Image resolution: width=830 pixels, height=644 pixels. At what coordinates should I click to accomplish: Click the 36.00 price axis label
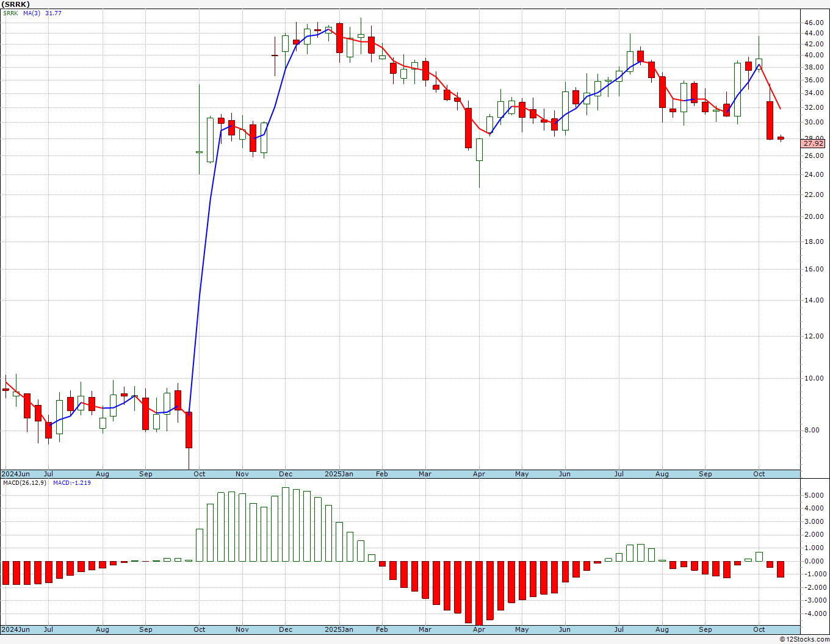[814, 80]
